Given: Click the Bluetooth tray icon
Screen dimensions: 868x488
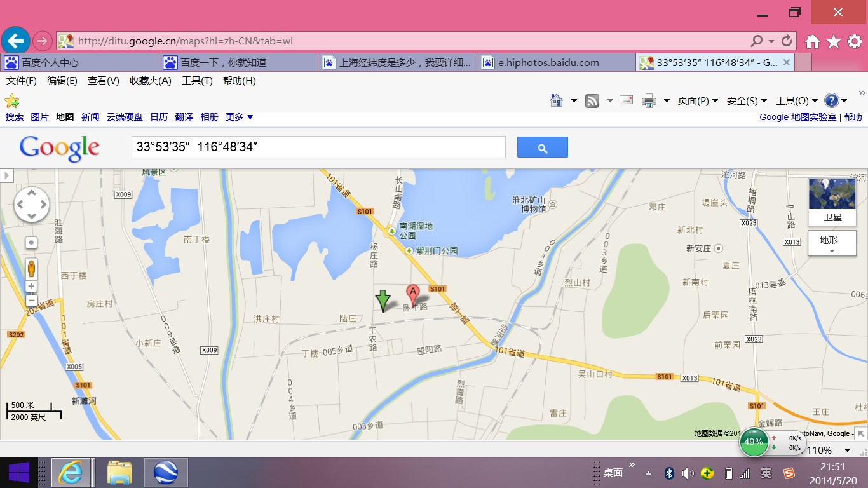Looking at the screenshot, I should 668,473.
